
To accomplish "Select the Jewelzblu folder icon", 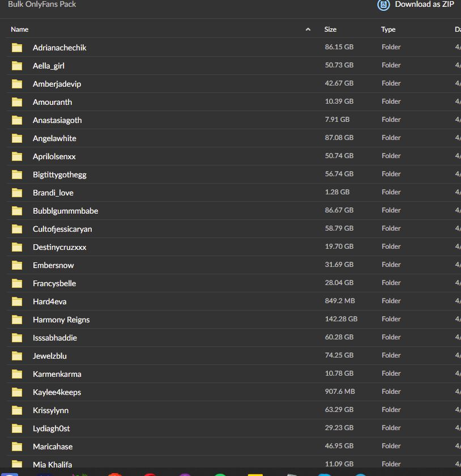I will [17, 356].
